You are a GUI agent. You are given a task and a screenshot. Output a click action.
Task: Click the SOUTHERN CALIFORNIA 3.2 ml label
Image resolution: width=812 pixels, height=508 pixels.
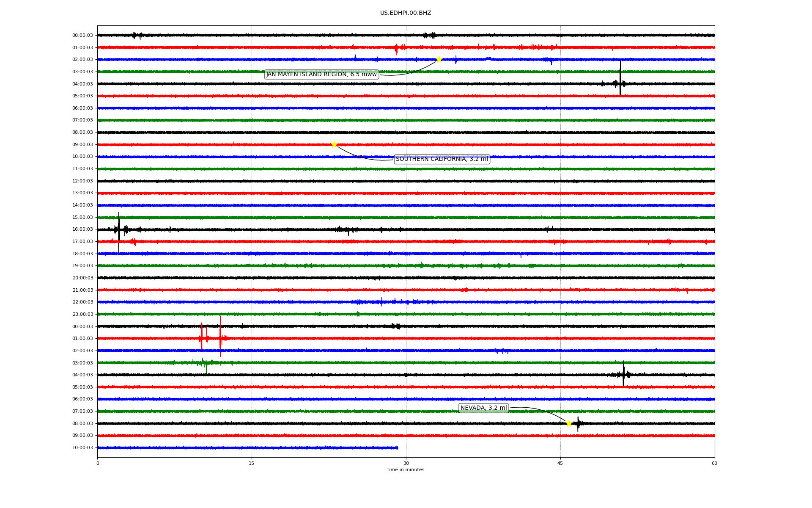coord(442,159)
